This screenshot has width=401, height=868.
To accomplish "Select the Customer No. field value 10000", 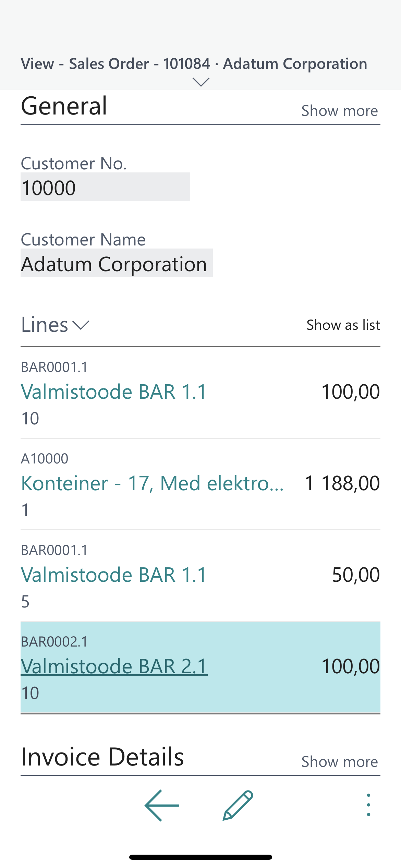I will click(x=105, y=187).
